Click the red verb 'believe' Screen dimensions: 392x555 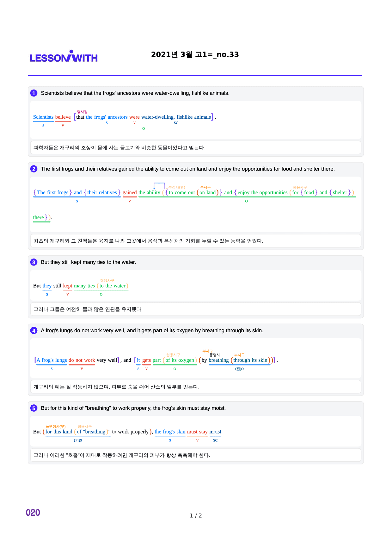[x=63, y=117]
